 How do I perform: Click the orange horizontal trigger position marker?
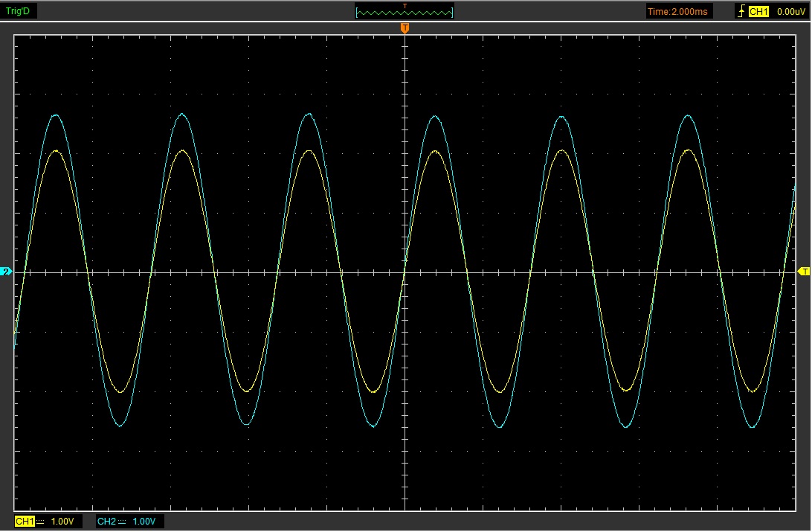[x=405, y=28]
